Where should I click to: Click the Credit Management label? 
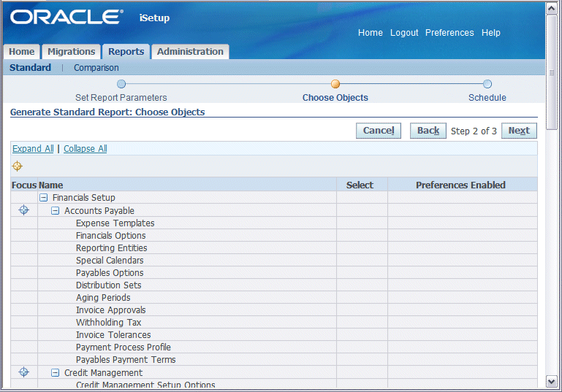coord(103,373)
